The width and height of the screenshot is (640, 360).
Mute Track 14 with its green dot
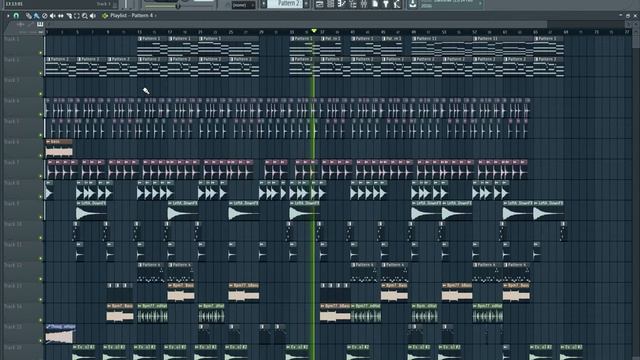pyautogui.click(x=40, y=320)
